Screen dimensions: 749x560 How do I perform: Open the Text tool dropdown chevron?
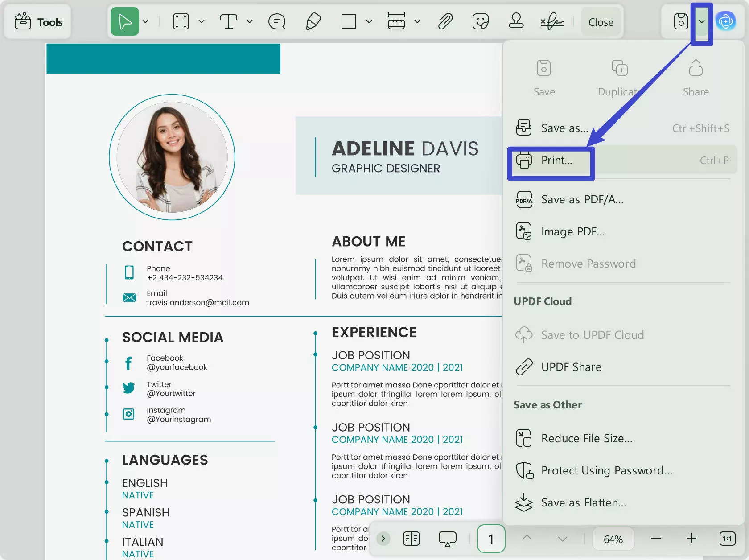click(x=250, y=21)
